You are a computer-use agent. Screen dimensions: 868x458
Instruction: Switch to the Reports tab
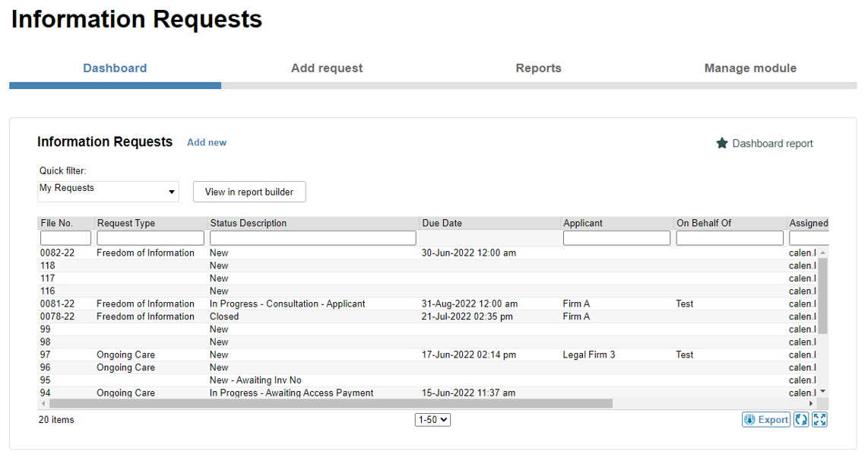(x=539, y=68)
